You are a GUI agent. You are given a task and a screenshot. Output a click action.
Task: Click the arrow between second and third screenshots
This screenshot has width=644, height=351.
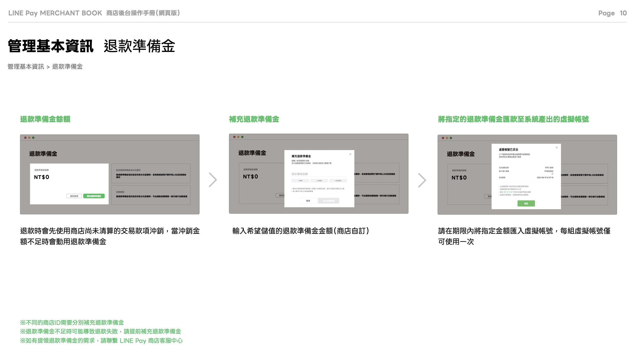coord(422,180)
